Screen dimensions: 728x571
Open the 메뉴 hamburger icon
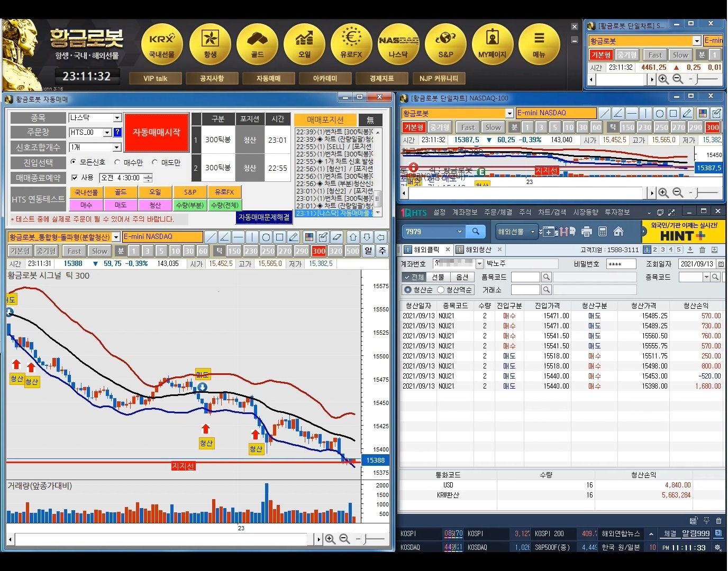pyautogui.click(x=539, y=43)
